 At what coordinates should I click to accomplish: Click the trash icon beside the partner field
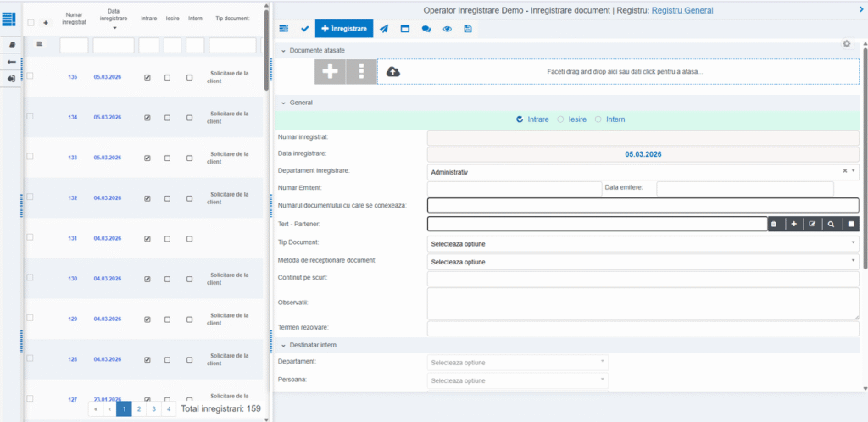(773, 224)
